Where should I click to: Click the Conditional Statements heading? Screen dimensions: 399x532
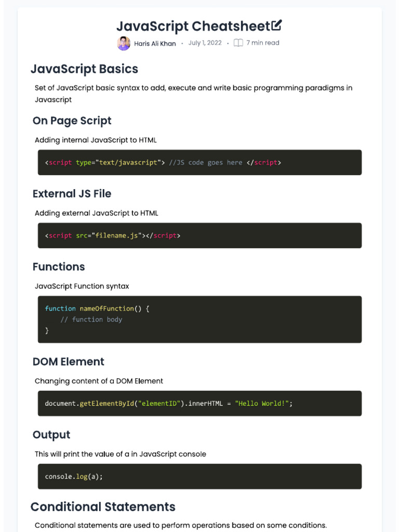tap(103, 507)
